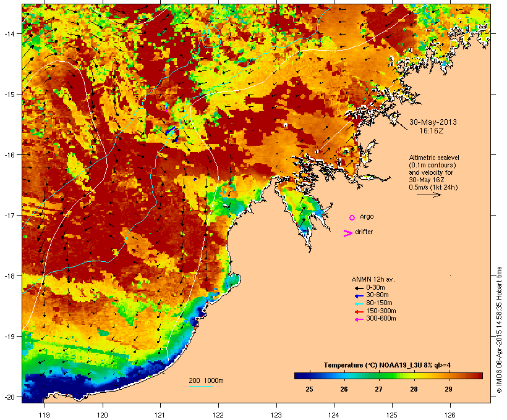The width and height of the screenshot is (507, 420).
Task: Click the longitude axis label 126
Action: (450, 415)
